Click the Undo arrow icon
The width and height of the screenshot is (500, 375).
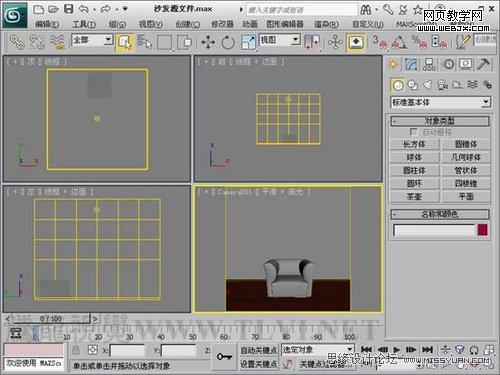pyautogui.click(x=83, y=9)
